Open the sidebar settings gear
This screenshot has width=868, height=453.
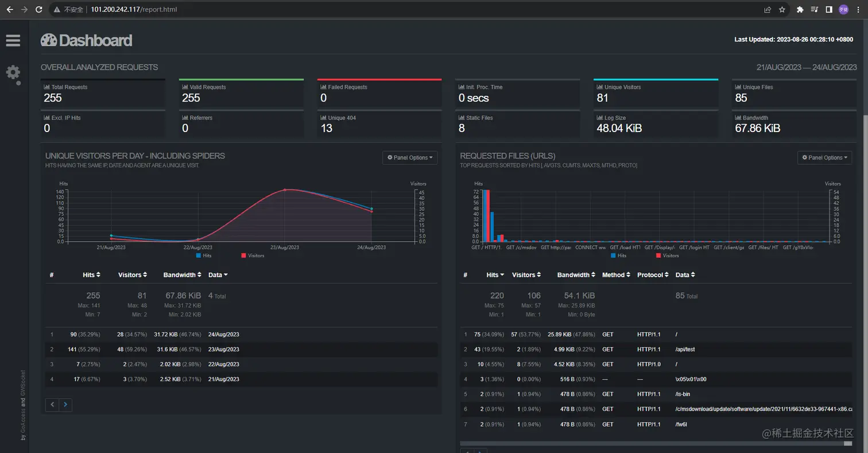pos(13,73)
